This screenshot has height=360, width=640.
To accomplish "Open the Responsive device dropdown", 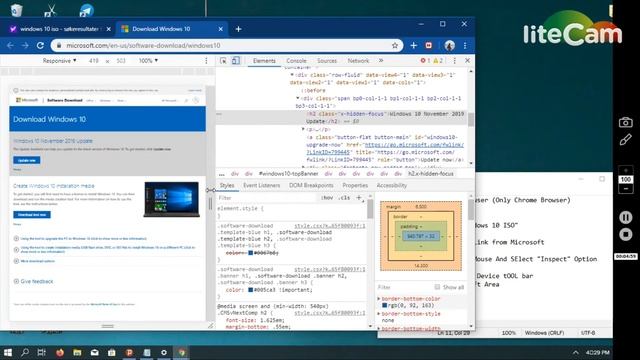I will [60, 61].
